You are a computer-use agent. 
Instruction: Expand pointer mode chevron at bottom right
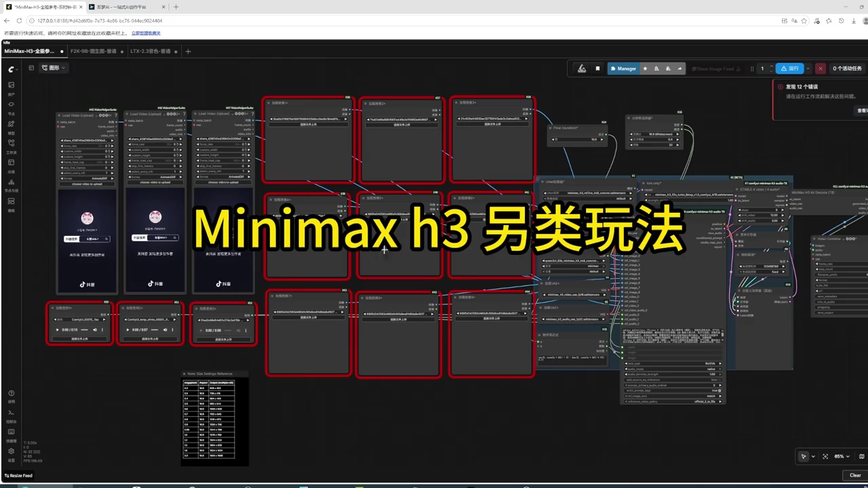point(813,456)
